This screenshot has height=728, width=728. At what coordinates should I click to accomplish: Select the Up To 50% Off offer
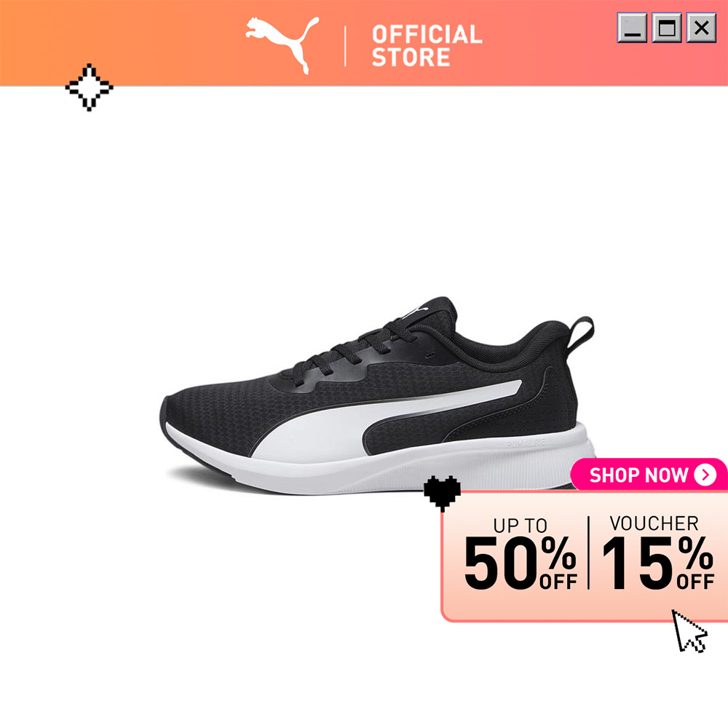click(521, 554)
